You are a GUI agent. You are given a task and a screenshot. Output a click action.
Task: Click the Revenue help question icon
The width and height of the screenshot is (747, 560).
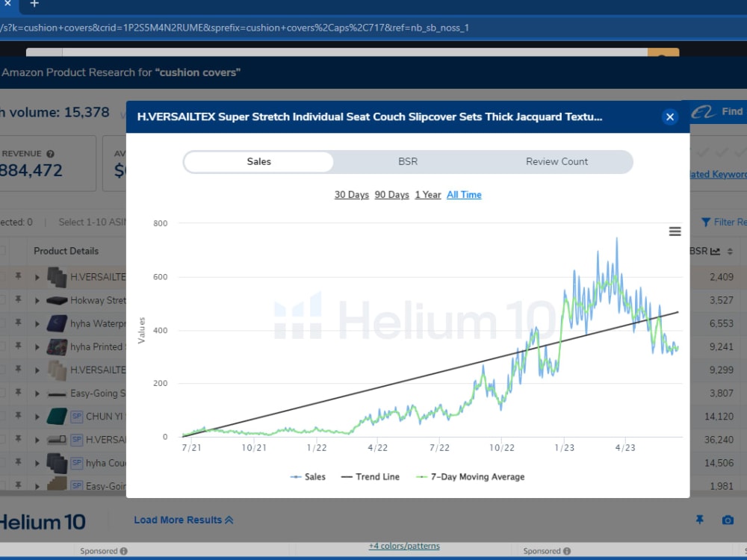point(50,154)
